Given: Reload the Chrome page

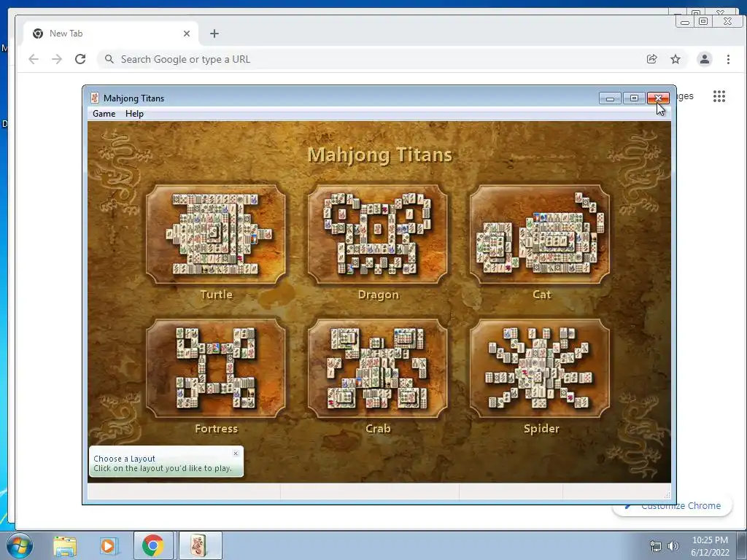Looking at the screenshot, I should (x=80, y=59).
